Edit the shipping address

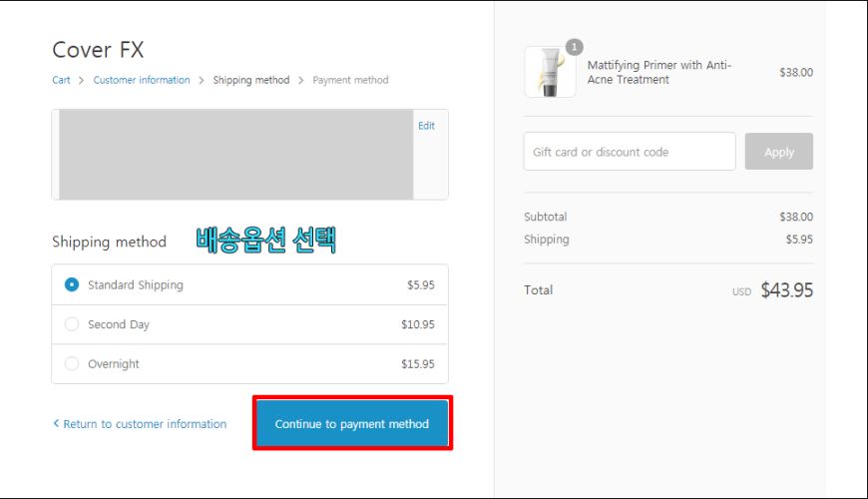[x=426, y=126]
